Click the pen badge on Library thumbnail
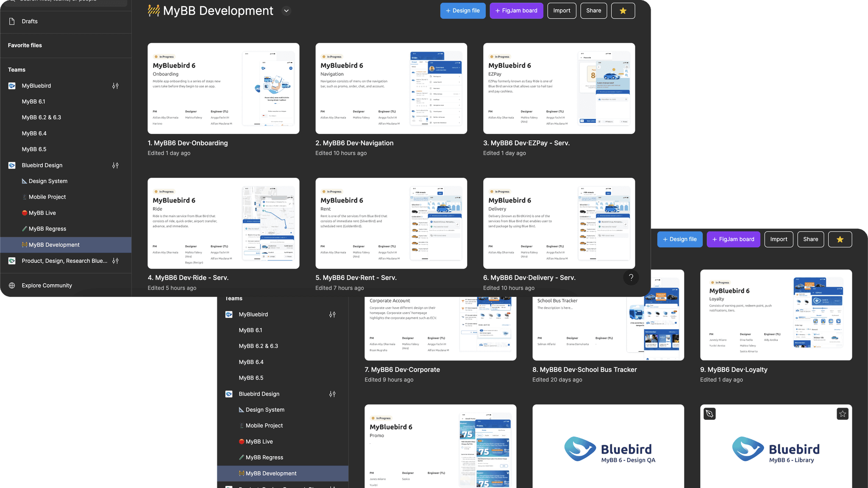The image size is (868, 488). click(x=709, y=414)
